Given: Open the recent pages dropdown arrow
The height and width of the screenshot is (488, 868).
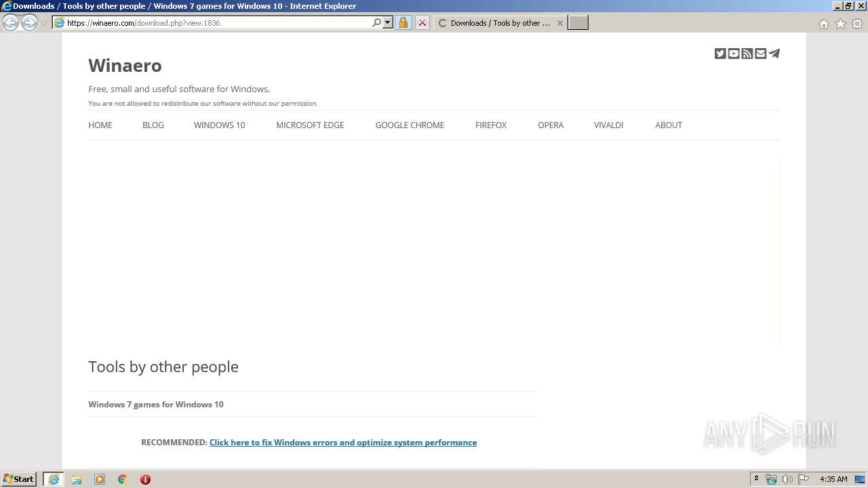Looking at the screenshot, I should pyautogui.click(x=44, y=22).
